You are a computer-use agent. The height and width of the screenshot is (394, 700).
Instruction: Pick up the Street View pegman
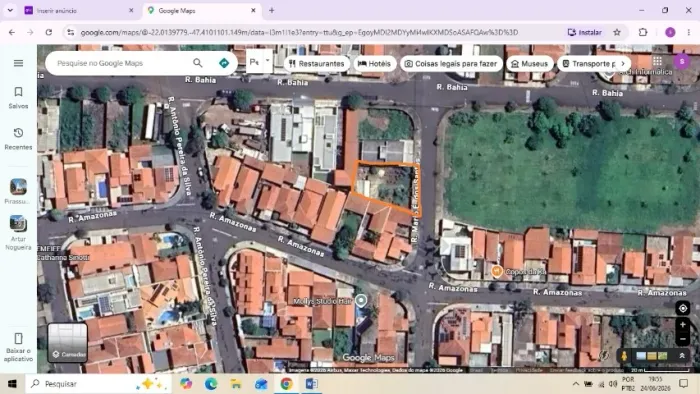pyautogui.click(x=624, y=356)
